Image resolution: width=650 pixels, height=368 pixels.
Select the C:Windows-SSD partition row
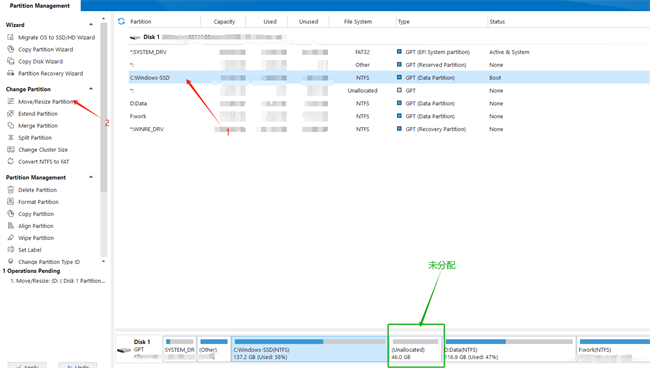(x=389, y=77)
